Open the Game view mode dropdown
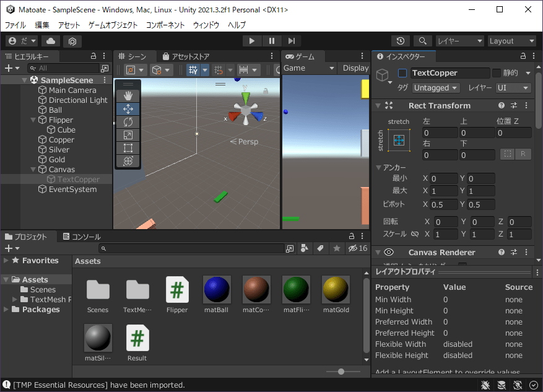The height and width of the screenshot is (392, 543). click(309, 68)
